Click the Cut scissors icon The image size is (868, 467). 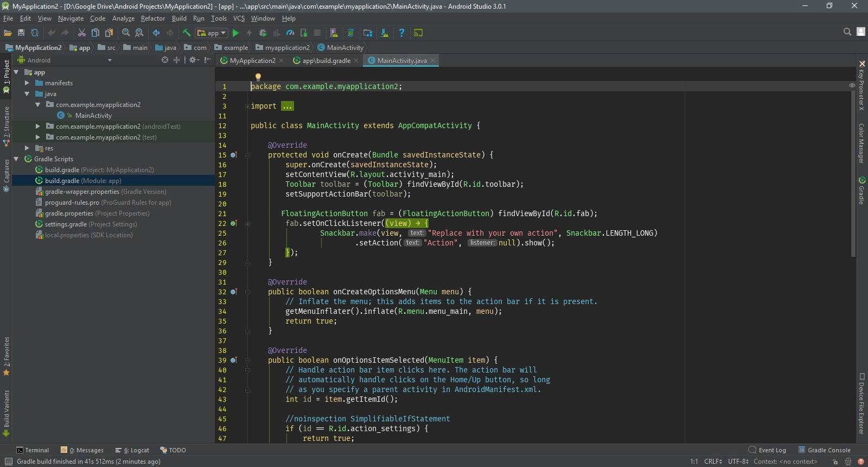tap(82, 33)
